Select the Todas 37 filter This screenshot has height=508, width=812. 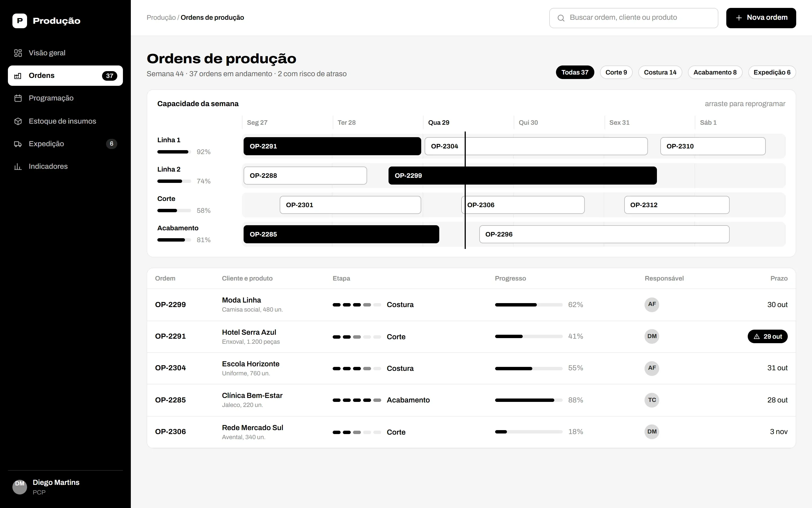click(x=575, y=72)
